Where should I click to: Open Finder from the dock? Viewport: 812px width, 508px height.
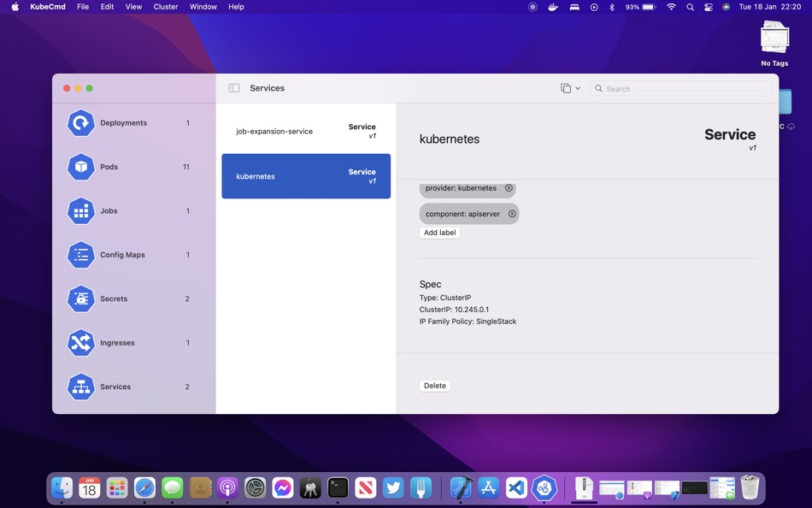tap(62, 487)
